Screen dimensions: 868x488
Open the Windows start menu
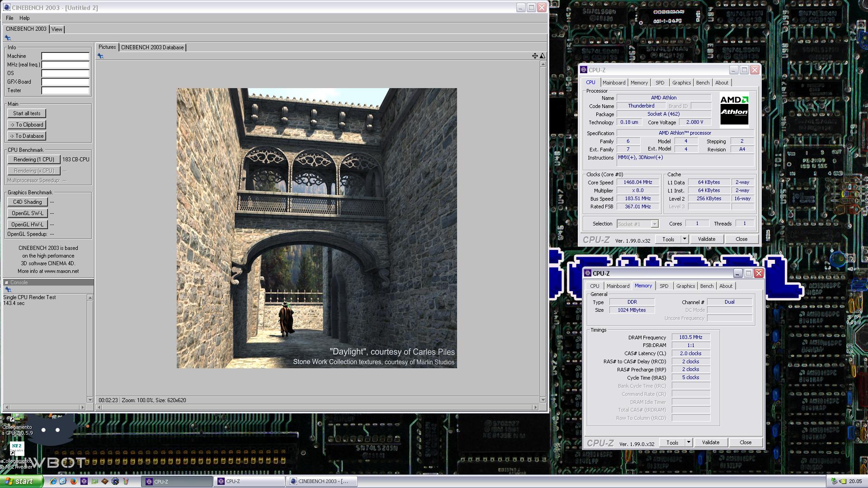coord(22,481)
